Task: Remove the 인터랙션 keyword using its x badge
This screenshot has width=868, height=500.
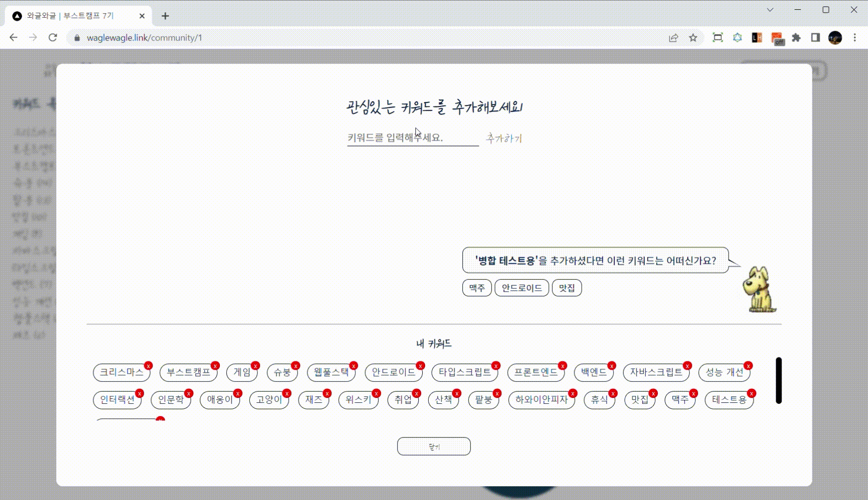Action: pos(139,394)
